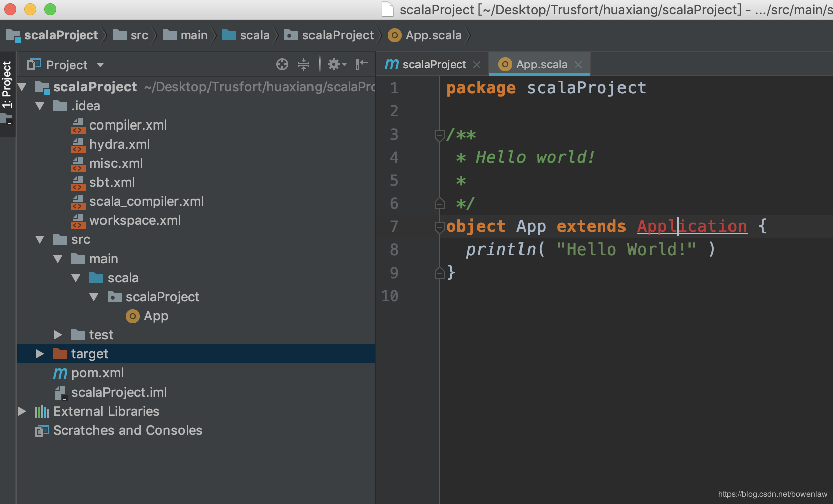Select sbt.xml in the tree
This screenshot has height=504, width=833.
click(112, 182)
